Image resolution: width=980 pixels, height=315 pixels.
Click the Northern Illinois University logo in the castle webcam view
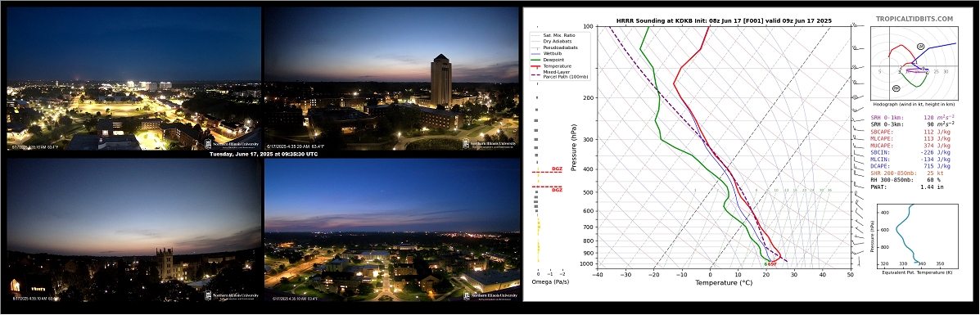pyautogui.click(x=233, y=296)
